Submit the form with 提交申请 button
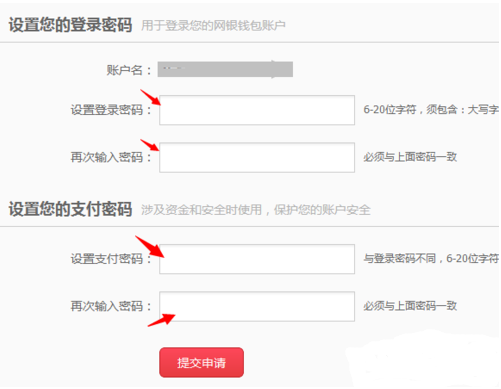The height and width of the screenshot is (389, 501). 201,362
